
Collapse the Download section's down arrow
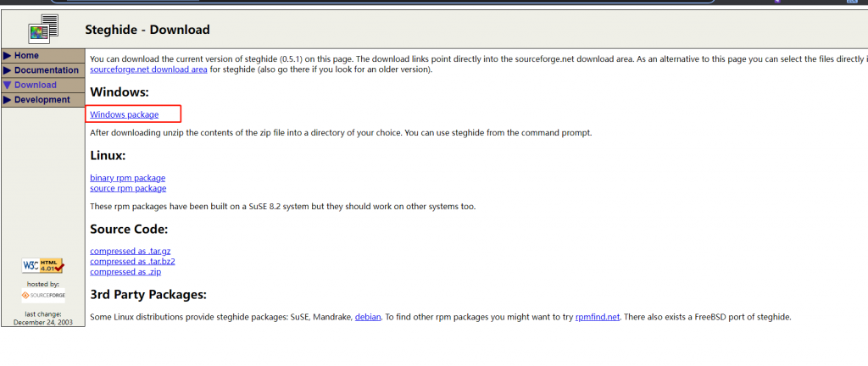[8, 85]
